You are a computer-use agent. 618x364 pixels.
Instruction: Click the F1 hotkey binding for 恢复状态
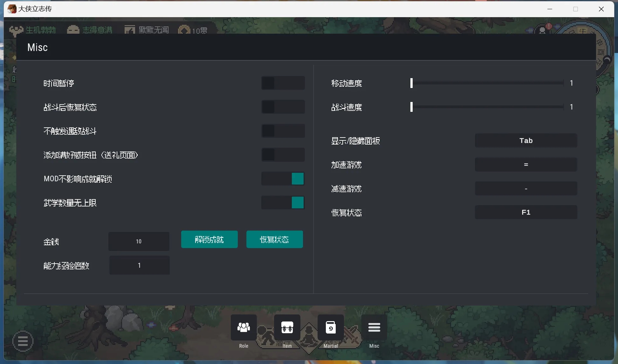pyautogui.click(x=526, y=212)
